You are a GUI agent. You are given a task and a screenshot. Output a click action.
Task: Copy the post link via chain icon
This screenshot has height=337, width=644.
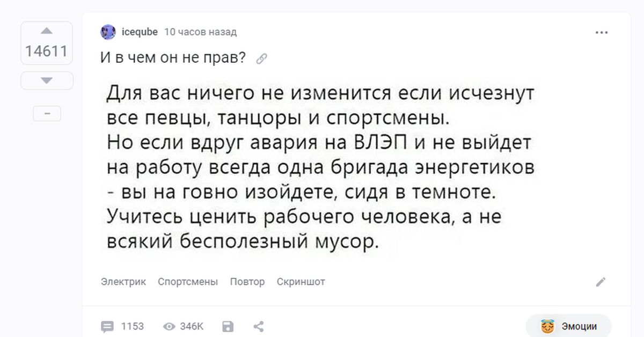click(262, 59)
